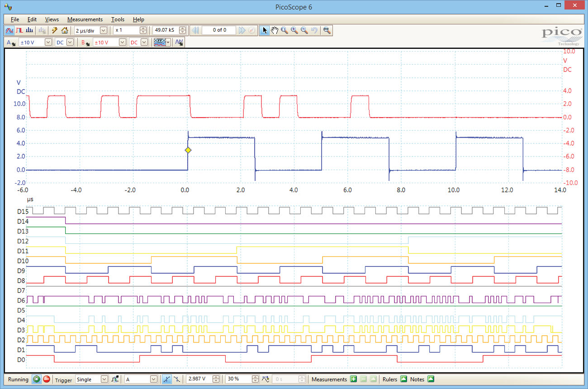Switch to Spectrum Mode
Screen dimensions: 588x389
[x=29, y=30]
